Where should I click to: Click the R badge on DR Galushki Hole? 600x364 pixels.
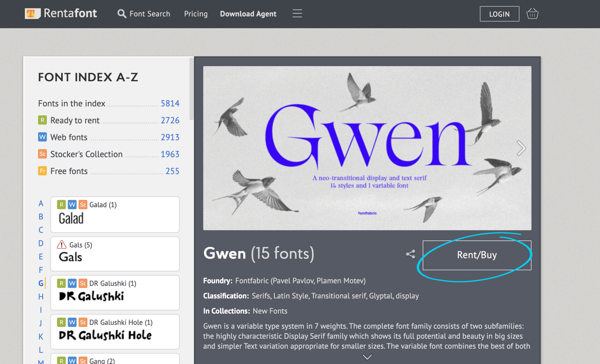[61, 322]
